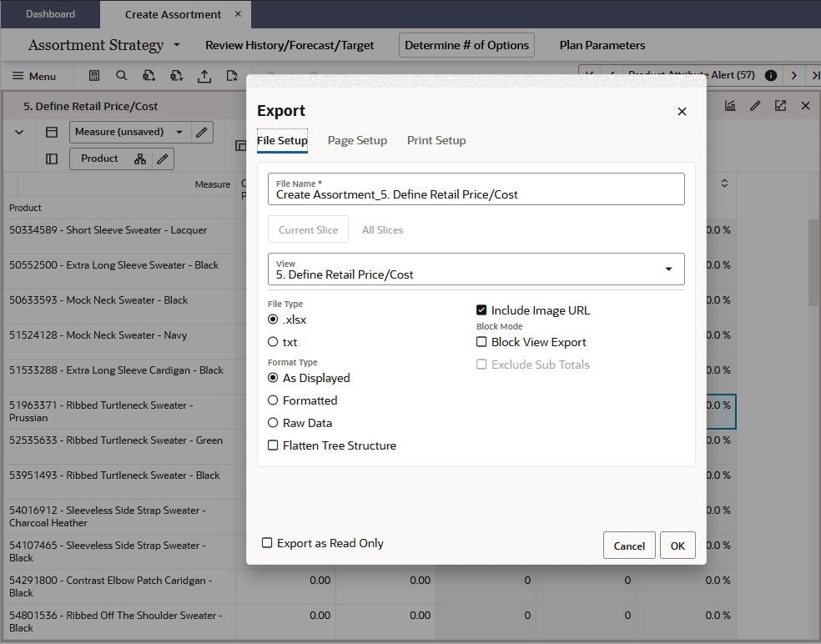Click the info icon on Product Attribute Alert
The image size is (821, 644).
770,75
